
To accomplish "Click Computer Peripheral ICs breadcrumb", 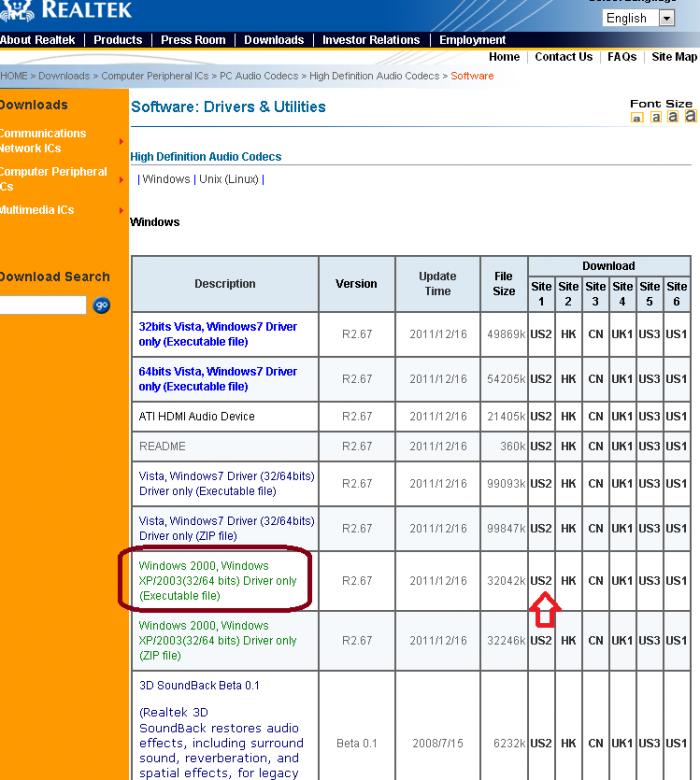I will 155,76.
